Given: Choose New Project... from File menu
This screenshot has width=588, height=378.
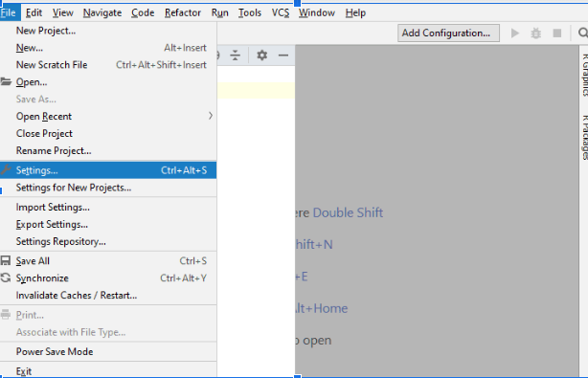Looking at the screenshot, I should [x=108, y=31].
